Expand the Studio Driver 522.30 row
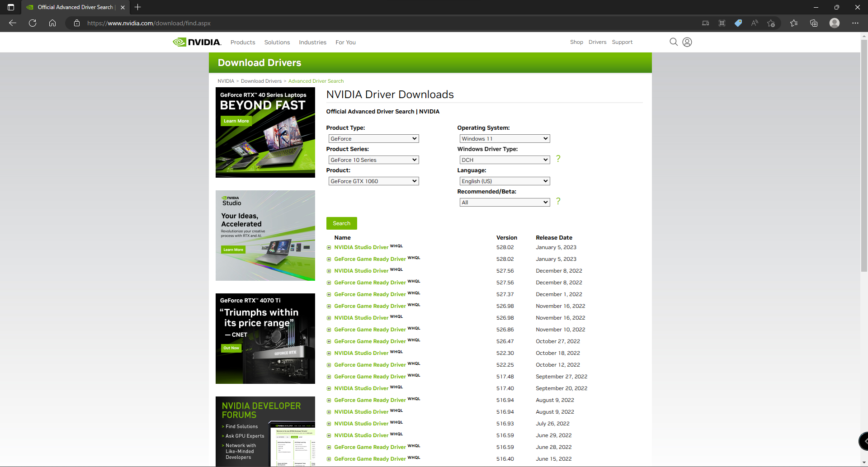 click(329, 354)
